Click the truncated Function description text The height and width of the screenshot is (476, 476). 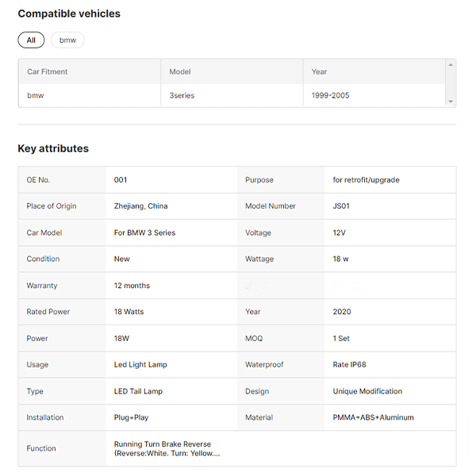pos(167,449)
